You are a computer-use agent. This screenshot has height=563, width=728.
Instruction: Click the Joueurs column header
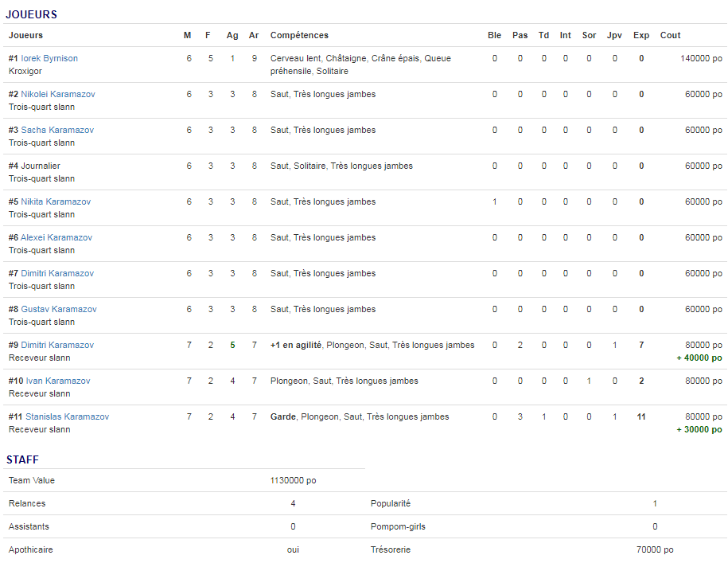point(25,35)
